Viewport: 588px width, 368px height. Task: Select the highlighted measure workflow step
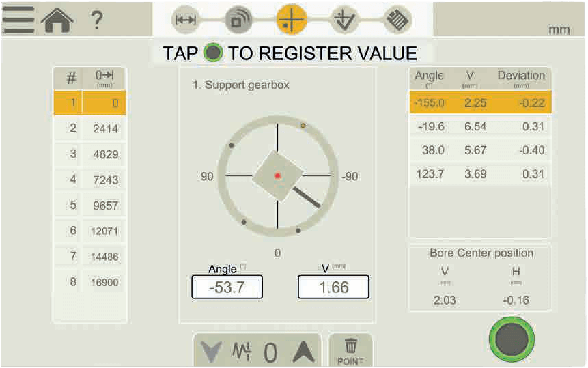(x=292, y=20)
